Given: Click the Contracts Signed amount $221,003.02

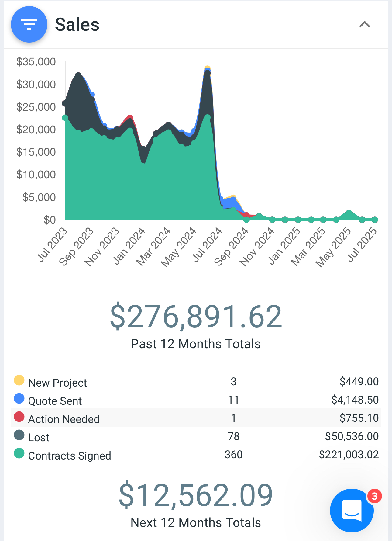Looking at the screenshot, I should 349,455.
